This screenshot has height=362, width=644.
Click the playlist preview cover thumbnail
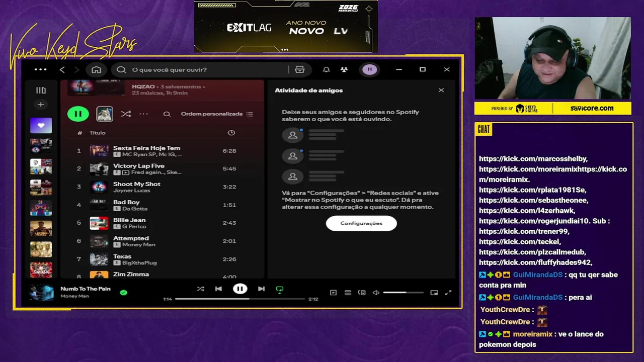point(105,114)
